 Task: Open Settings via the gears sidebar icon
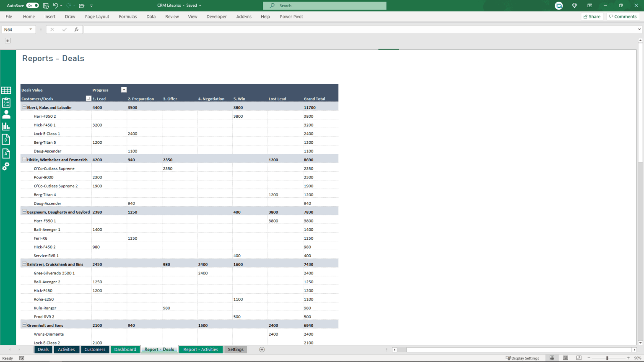6,166
